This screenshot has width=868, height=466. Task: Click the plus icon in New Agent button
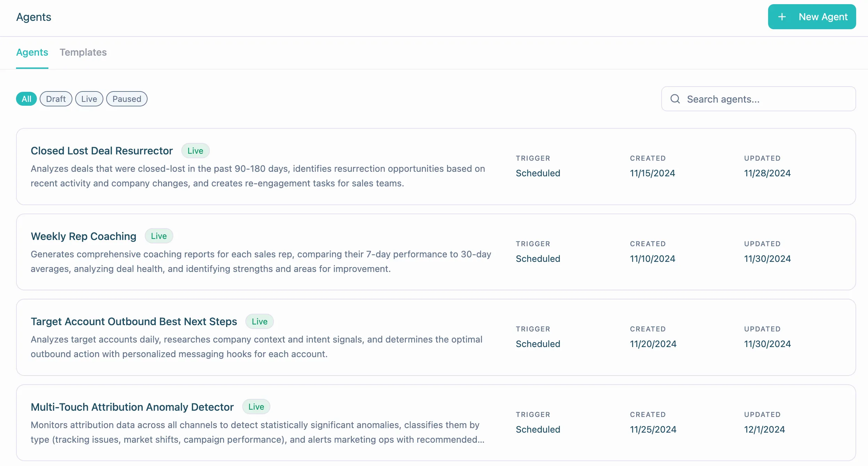pos(782,17)
